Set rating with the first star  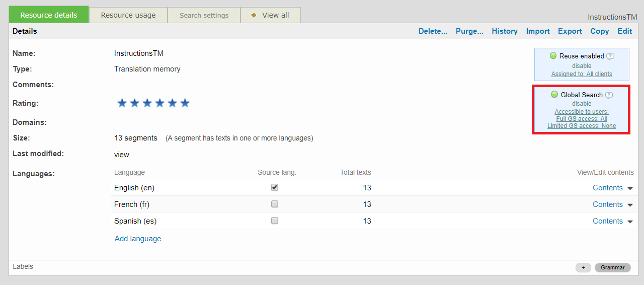pos(122,103)
